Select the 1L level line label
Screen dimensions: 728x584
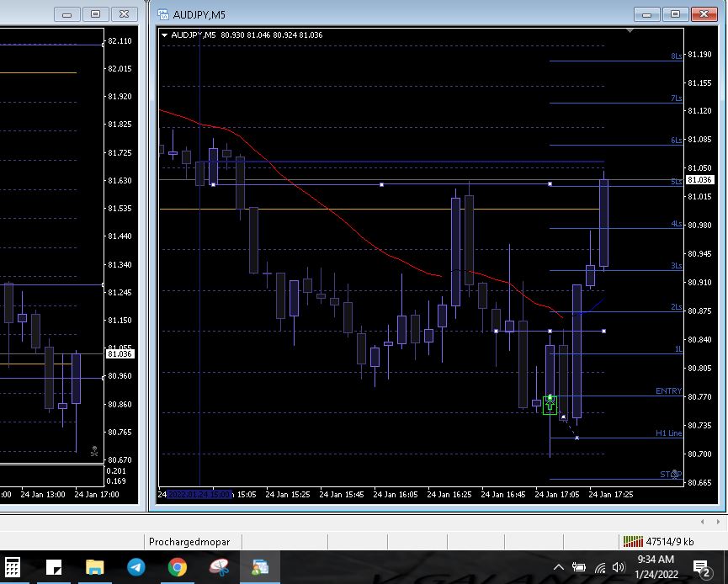coord(678,349)
